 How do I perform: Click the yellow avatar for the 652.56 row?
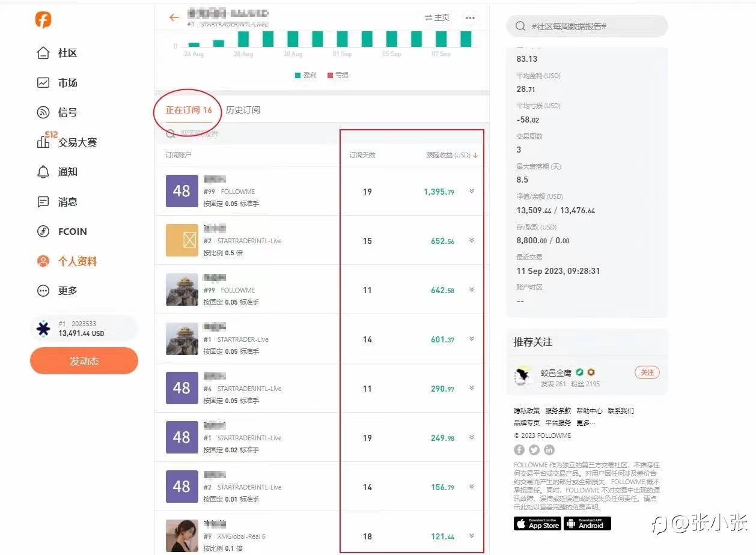(181, 241)
